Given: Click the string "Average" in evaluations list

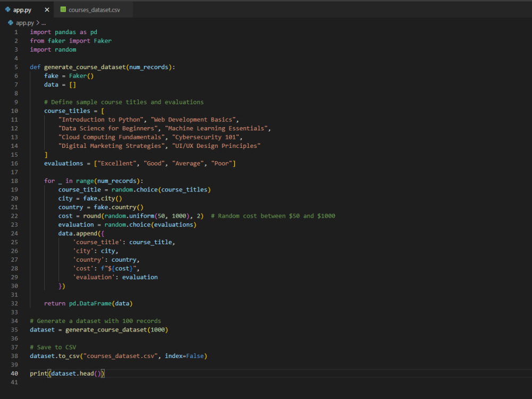Looking at the screenshot, I should click(x=188, y=163).
